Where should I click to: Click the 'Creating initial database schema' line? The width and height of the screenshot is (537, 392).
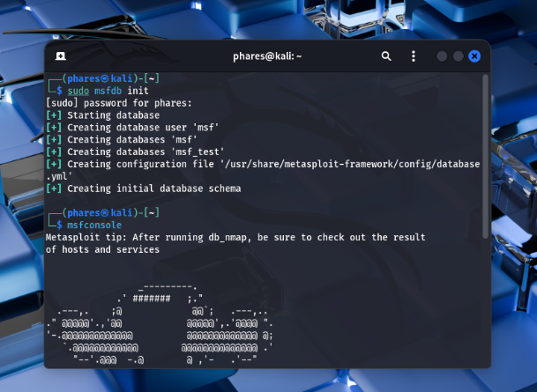pyautogui.click(x=144, y=189)
